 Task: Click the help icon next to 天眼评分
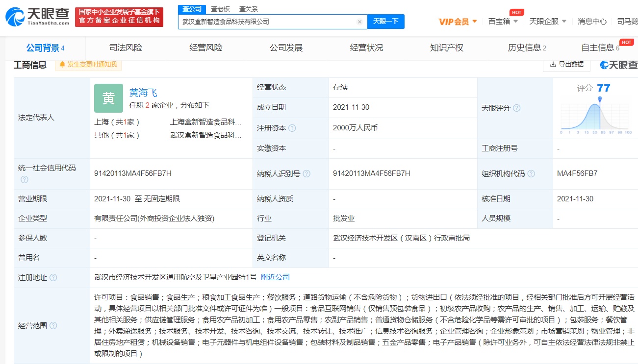pos(516,108)
